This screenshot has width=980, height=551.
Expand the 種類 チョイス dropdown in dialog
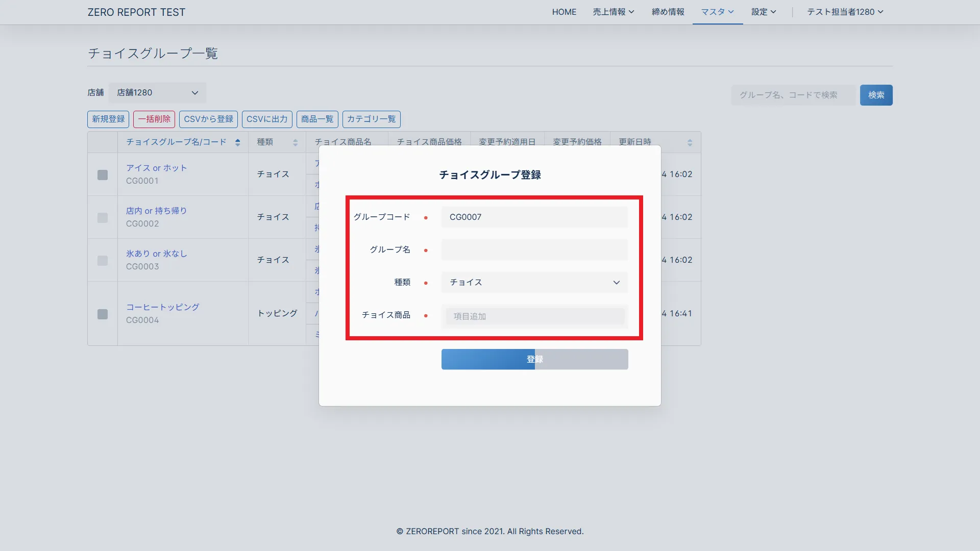point(534,283)
